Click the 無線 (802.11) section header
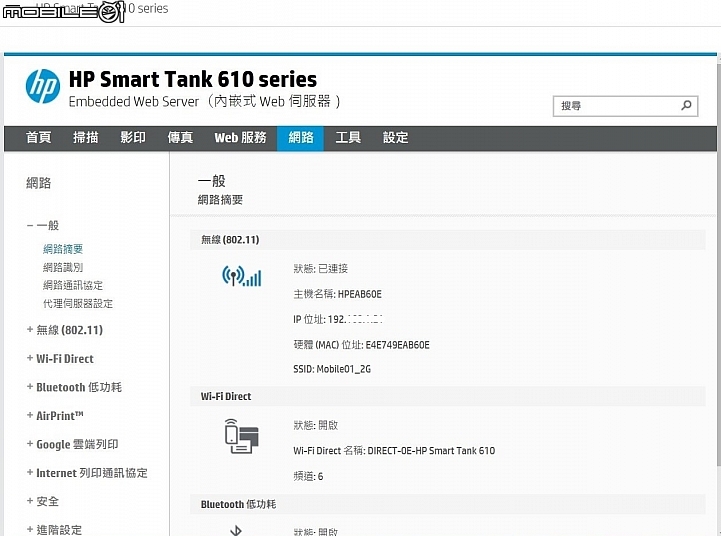 click(447, 239)
